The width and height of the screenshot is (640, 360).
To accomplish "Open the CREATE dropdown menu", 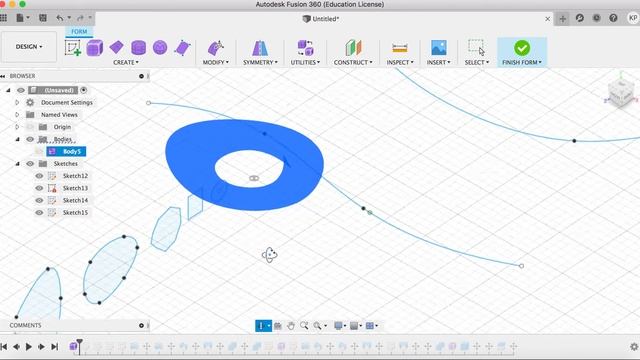I will pyautogui.click(x=126, y=62).
